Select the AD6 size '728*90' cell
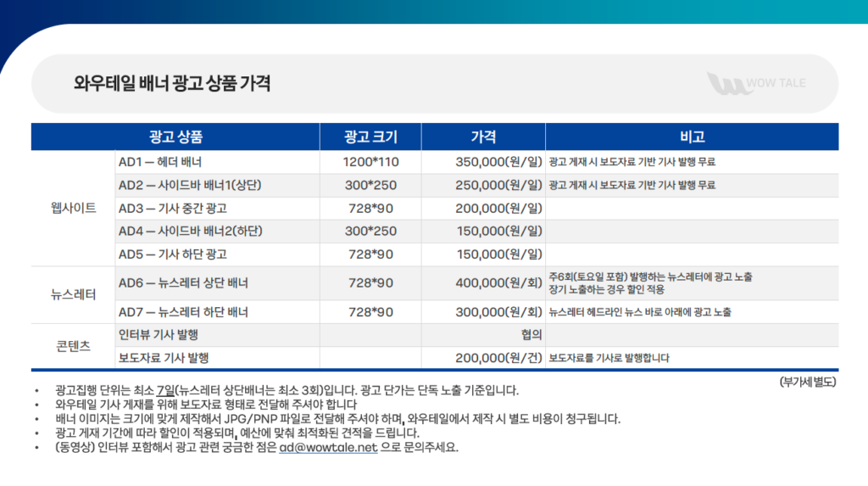The width and height of the screenshot is (868, 486). (x=370, y=283)
